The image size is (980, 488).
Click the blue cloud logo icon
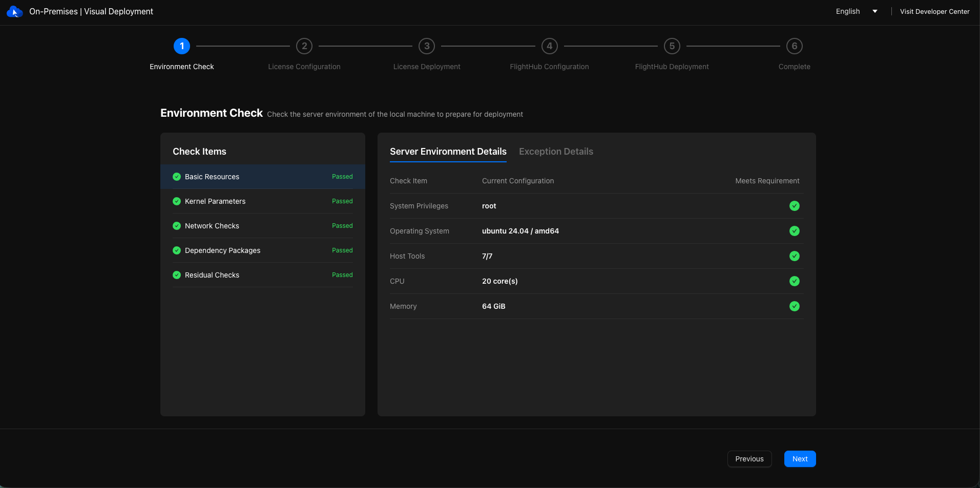pos(14,11)
